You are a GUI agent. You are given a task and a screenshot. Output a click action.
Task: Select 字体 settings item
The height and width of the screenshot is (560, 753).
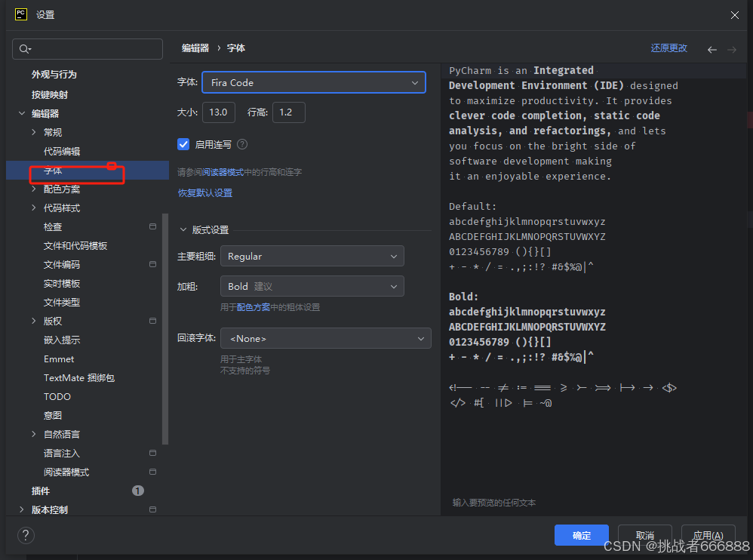click(x=88, y=171)
